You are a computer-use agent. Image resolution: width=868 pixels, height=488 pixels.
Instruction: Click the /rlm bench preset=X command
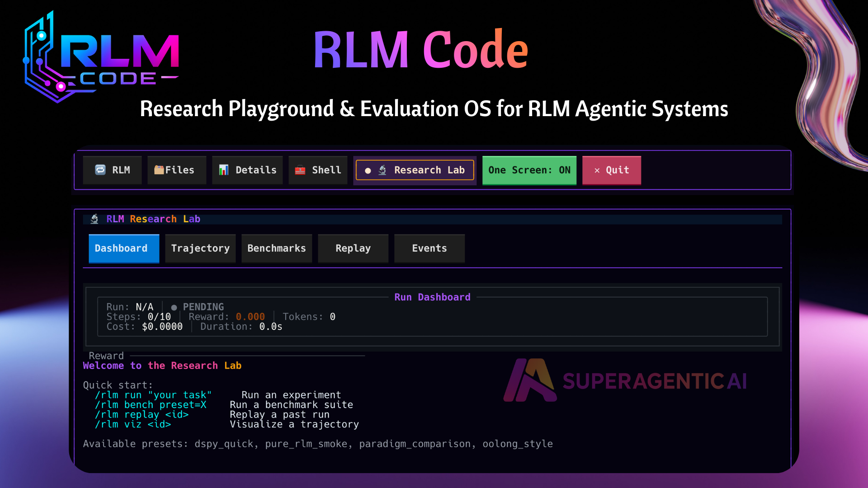pyautogui.click(x=151, y=405)
